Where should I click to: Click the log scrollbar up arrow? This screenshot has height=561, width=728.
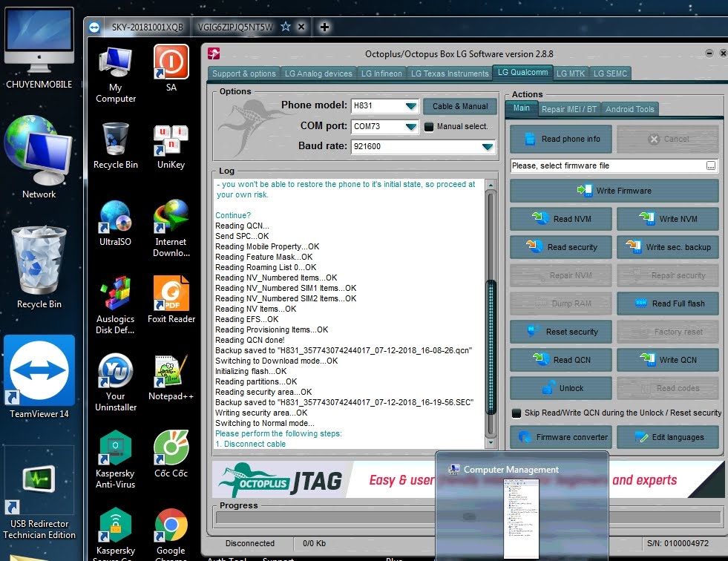point(491,185)
